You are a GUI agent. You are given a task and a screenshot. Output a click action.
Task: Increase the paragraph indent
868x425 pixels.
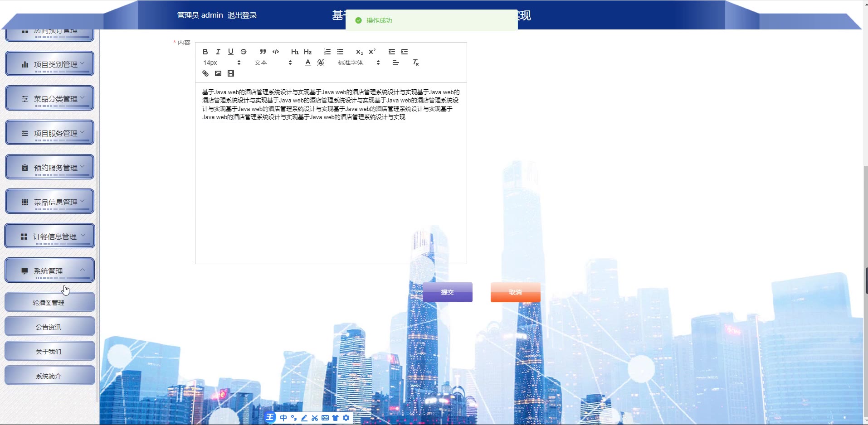405,52
